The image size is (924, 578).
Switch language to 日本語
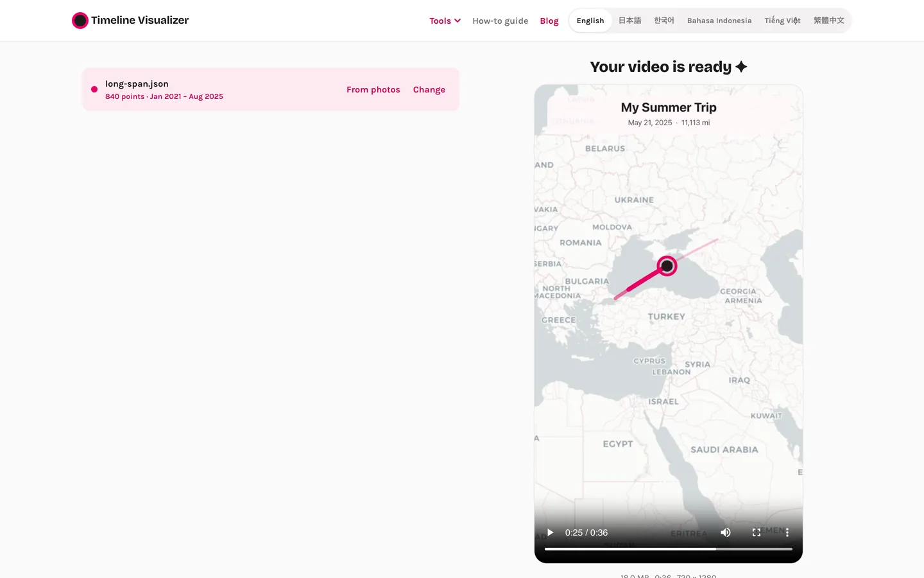[x=629, y=21]
